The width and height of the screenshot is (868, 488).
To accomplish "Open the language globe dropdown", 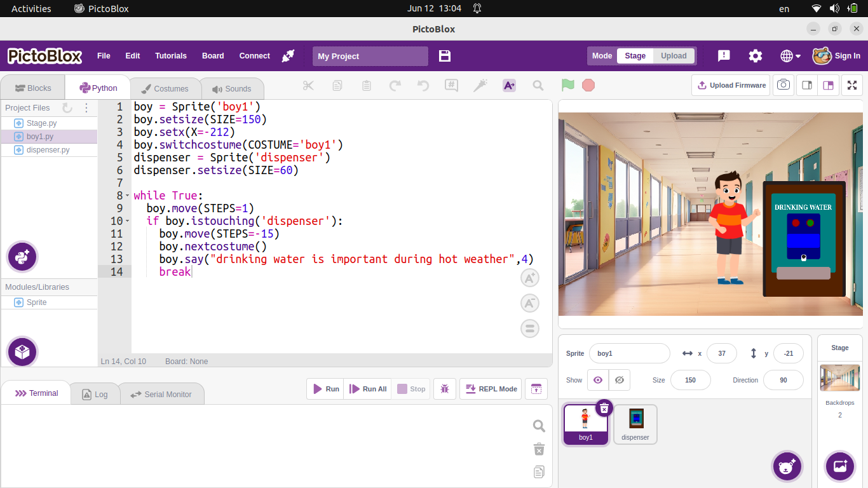I will (790, 56).
